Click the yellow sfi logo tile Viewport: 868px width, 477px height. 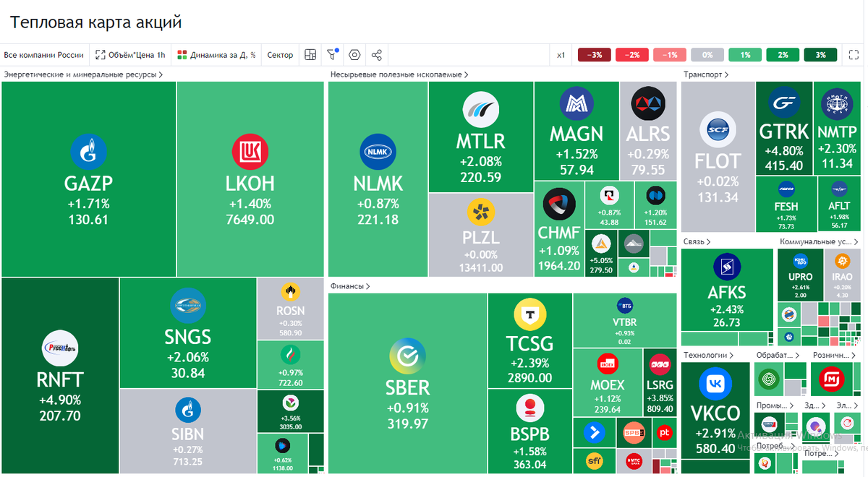point(594,460)
